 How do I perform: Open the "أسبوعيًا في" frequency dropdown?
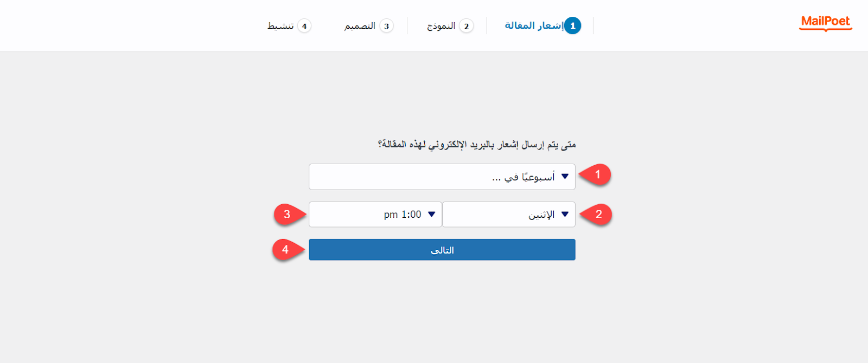[442, 177]
